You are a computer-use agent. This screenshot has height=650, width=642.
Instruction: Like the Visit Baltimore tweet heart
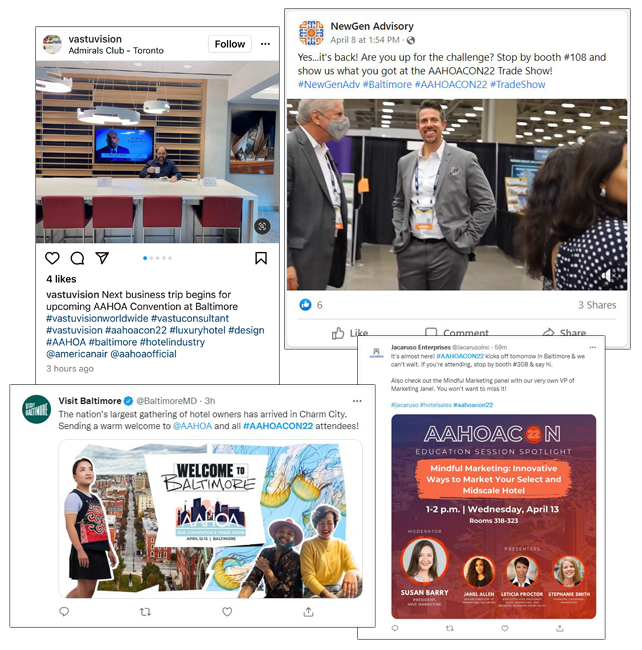[227, 611]
